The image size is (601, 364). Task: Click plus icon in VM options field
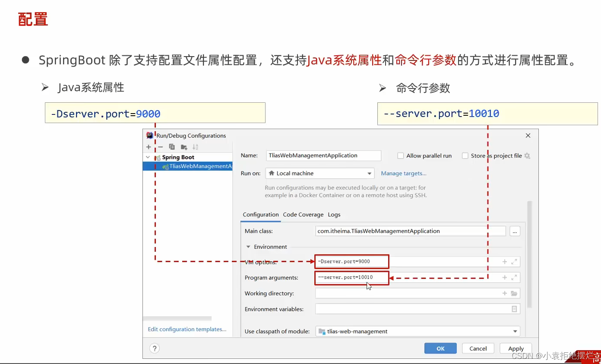pos(504,262)
